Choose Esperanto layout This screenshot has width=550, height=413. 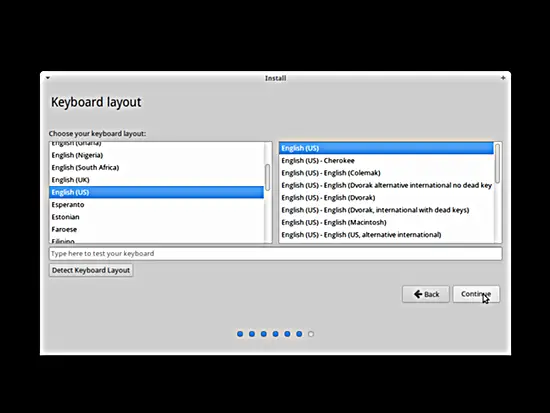coord(156,205)
